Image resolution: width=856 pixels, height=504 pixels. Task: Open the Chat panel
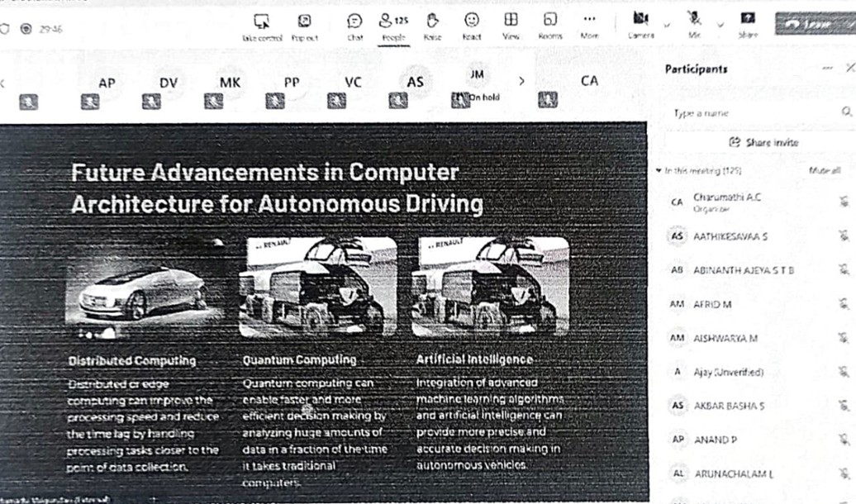(x=354, y=21)
